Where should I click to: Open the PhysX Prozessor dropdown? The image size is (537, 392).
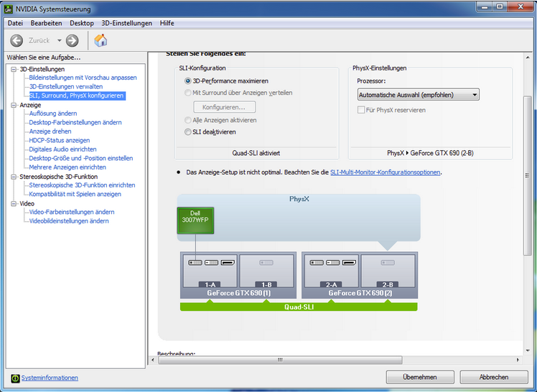[418, 95]
